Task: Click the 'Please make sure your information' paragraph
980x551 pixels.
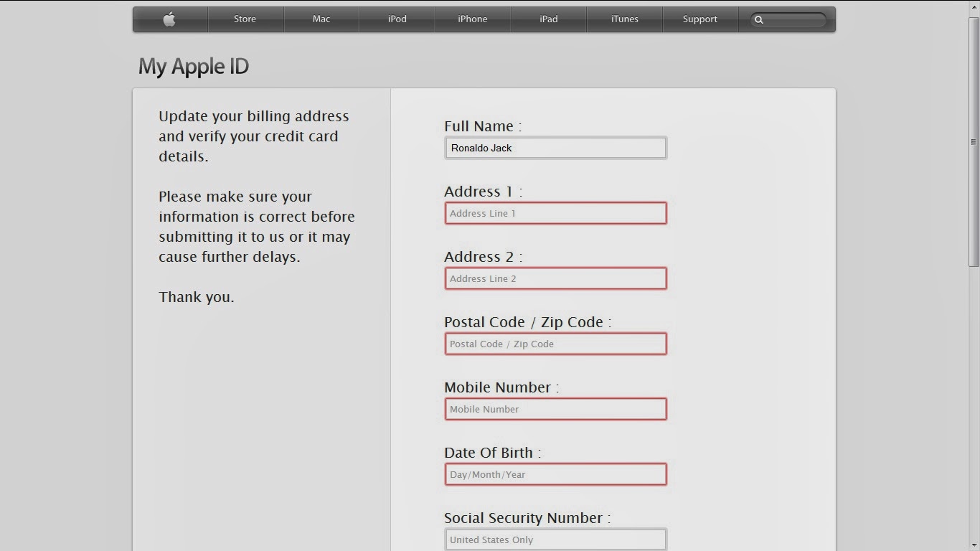Action: [257, 227]
